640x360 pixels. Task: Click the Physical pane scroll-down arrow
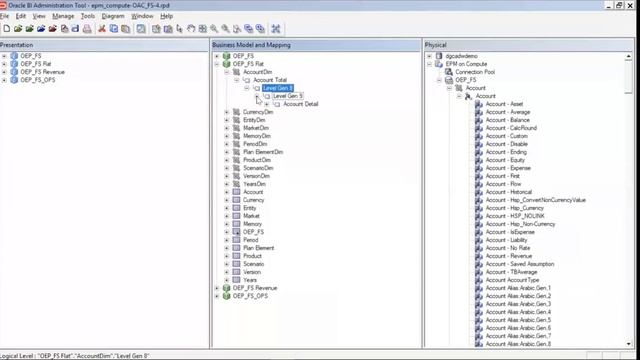click(629, 344)
